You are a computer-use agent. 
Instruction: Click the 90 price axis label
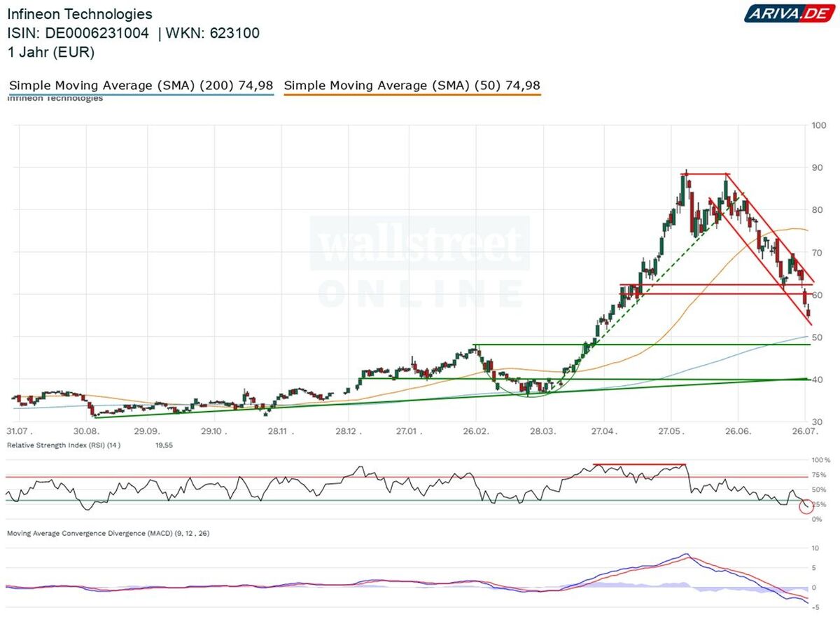click(816, 167)
